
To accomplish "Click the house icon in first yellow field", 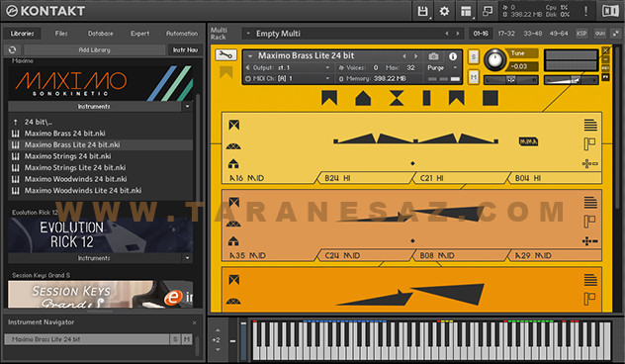I will (233, 163).
